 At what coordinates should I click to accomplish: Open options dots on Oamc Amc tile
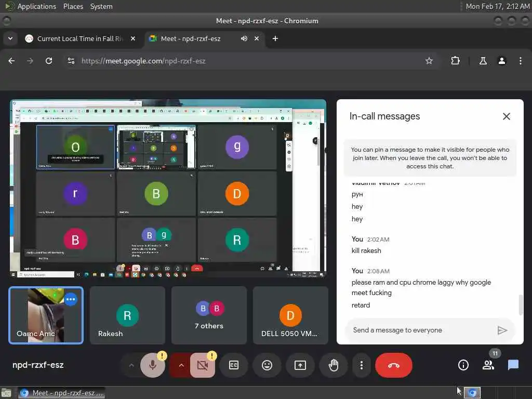[71, 299]
